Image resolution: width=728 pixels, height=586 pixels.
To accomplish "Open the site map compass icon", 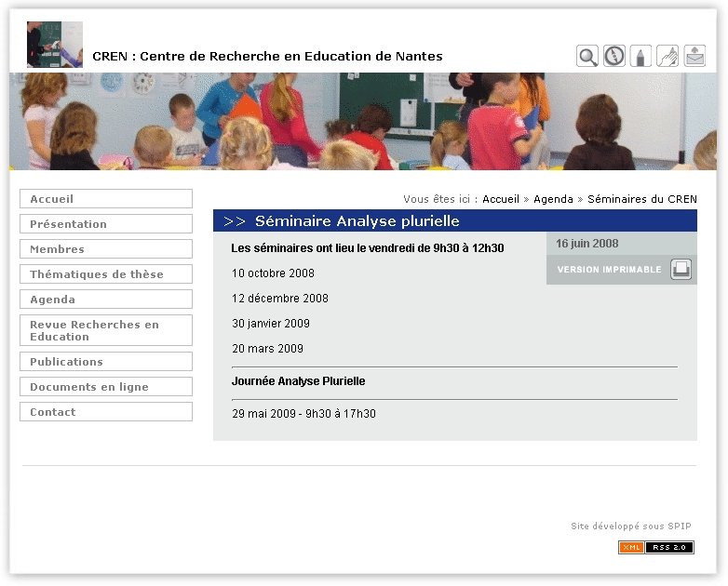I will click(x=614, y=56).
